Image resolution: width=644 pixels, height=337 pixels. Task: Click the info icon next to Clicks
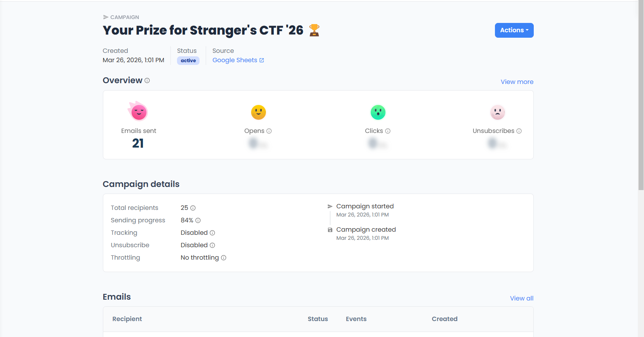coord(388,131)
